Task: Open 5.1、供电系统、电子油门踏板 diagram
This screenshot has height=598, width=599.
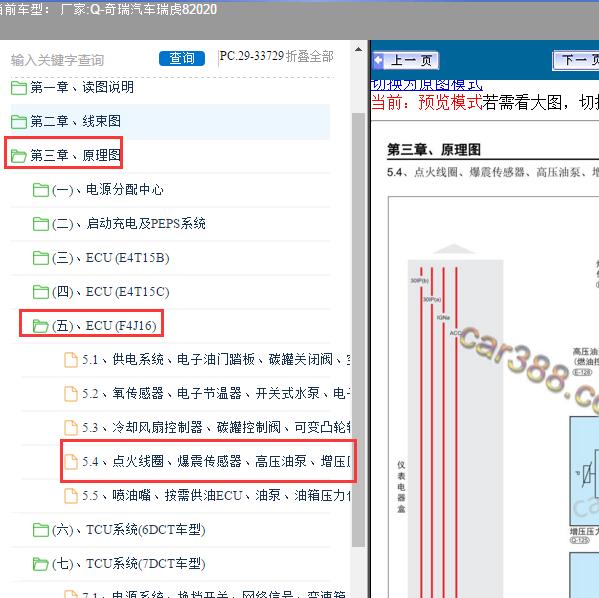Action: tap(216, 360)
